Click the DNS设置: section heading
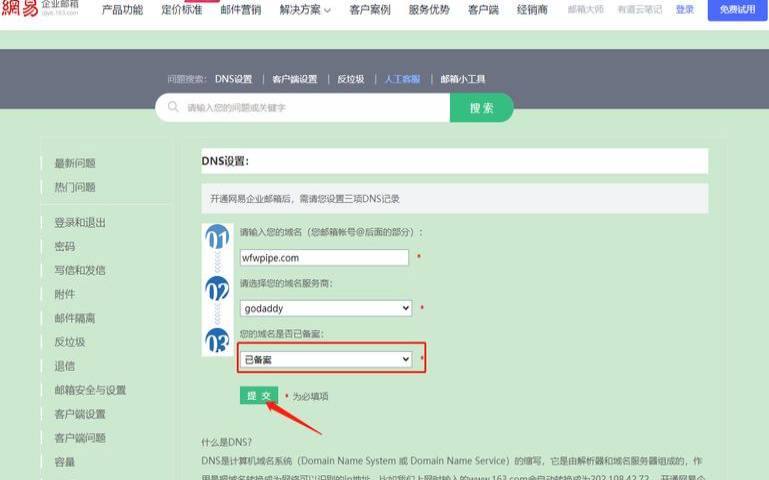Viewport: 769px width, 480px height. 225,161
